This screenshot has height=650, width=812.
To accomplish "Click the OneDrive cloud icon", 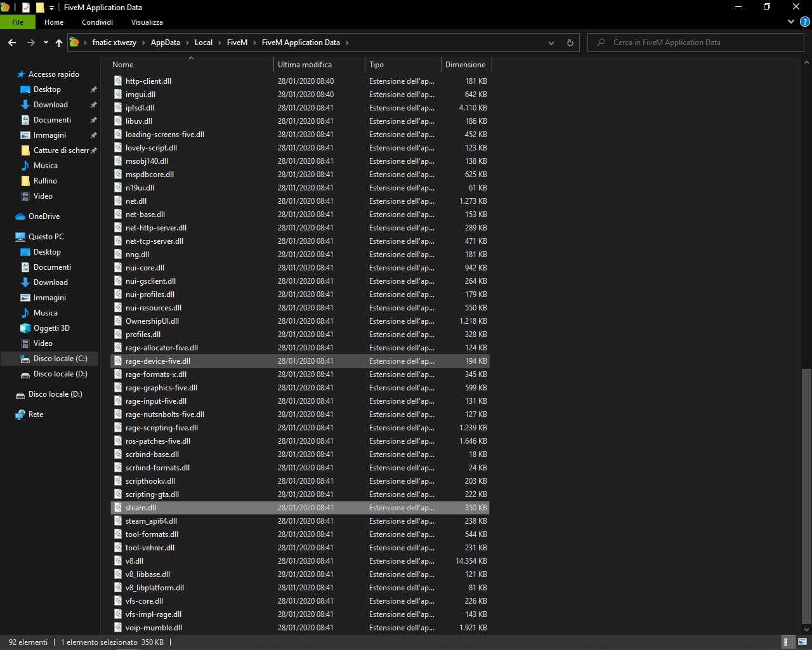I will [x=20, y=216].
